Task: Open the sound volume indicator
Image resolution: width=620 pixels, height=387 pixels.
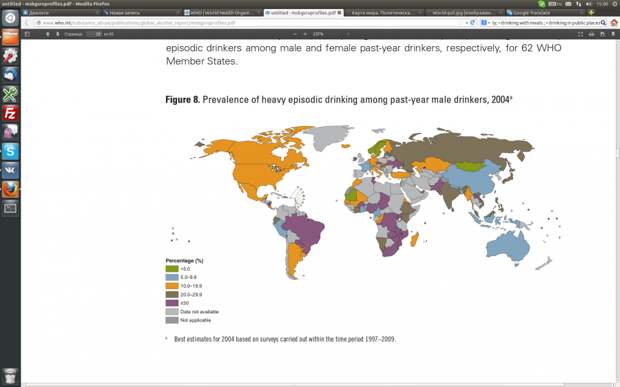Action: 588,4
